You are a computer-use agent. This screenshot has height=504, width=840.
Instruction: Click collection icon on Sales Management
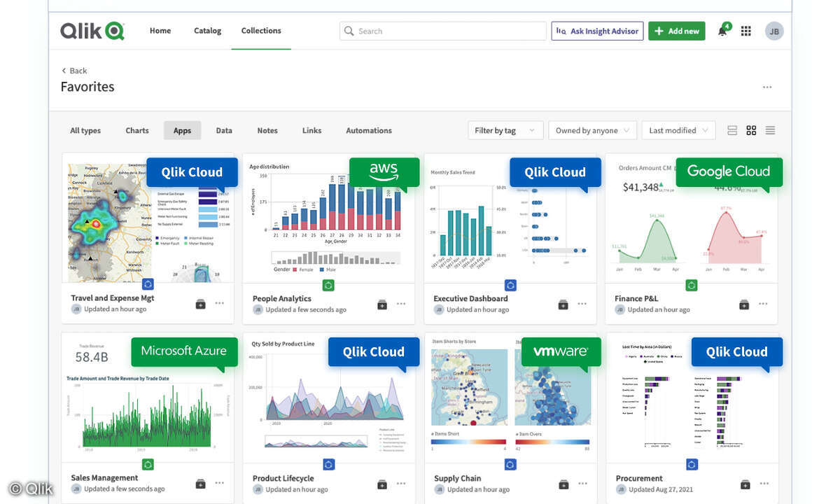click(x=200, y=484)
